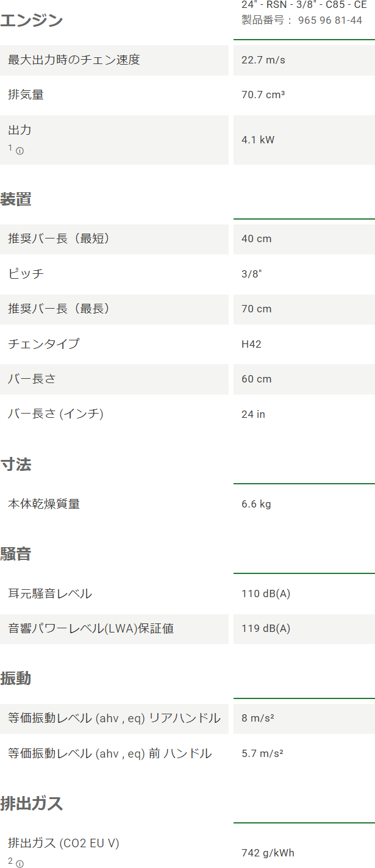Click the 製品番号 965 96 81-44 text
This screenshot has height=868, width=375.
tap(302, 21)
